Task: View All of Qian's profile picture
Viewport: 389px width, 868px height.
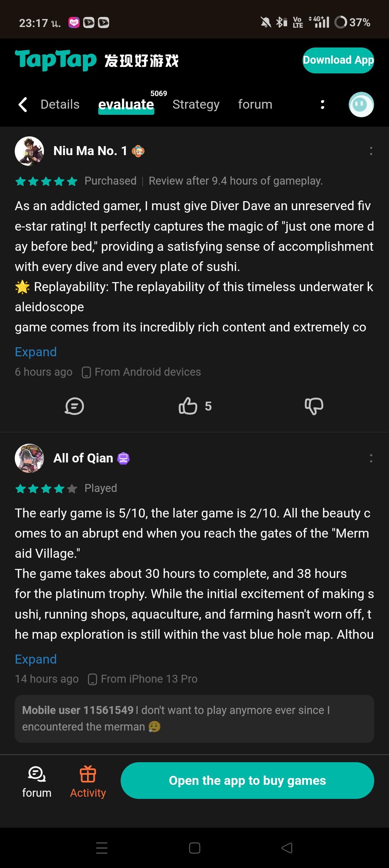Action: [29, 458]
